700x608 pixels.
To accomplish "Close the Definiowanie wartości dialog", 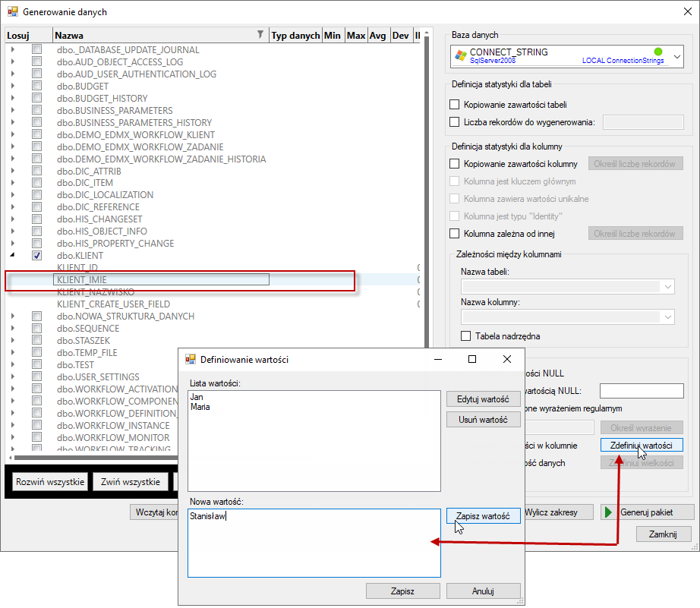I will coord(507,359).
